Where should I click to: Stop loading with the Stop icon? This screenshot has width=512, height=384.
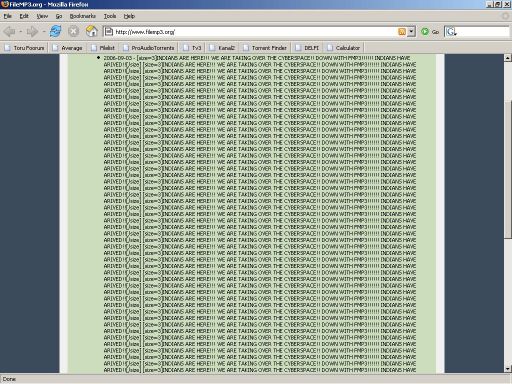[73, 32]
